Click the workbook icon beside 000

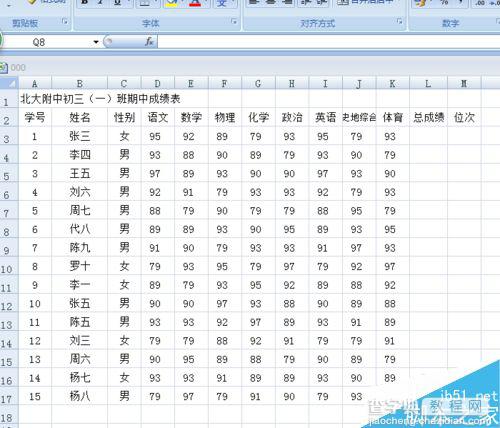click(x=3, y=68)
